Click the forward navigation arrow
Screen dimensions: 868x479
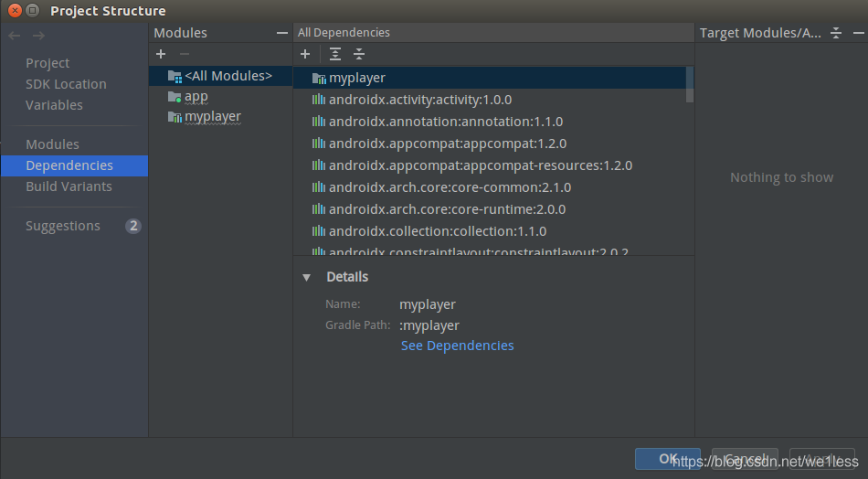[x=38, y=36]
